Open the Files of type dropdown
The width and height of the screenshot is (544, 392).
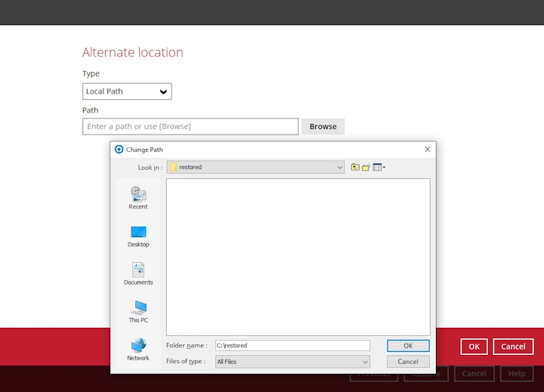(292, 362)
